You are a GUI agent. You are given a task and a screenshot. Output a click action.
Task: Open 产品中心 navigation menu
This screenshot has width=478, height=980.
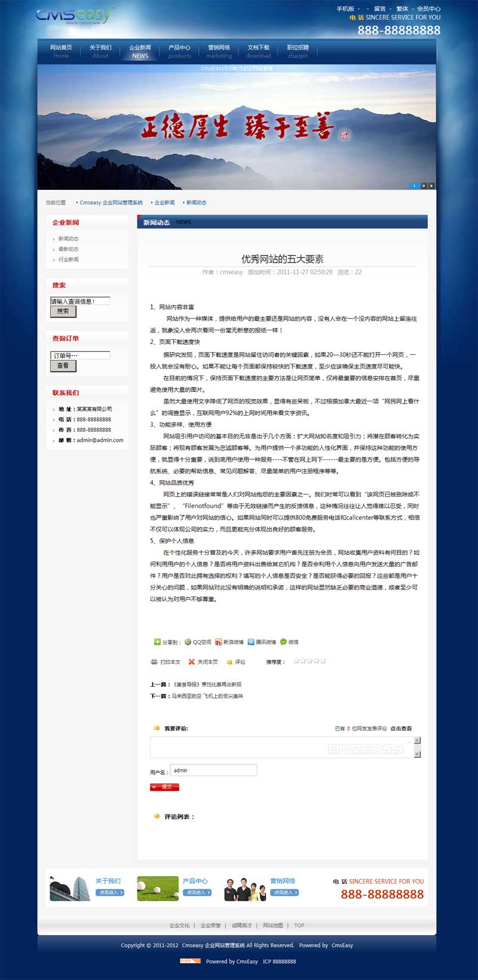179,51
